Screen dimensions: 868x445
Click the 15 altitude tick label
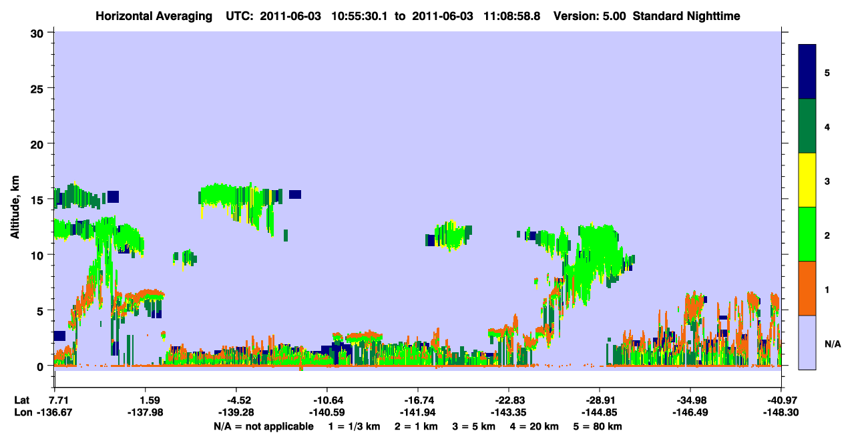tap(39, 199)
